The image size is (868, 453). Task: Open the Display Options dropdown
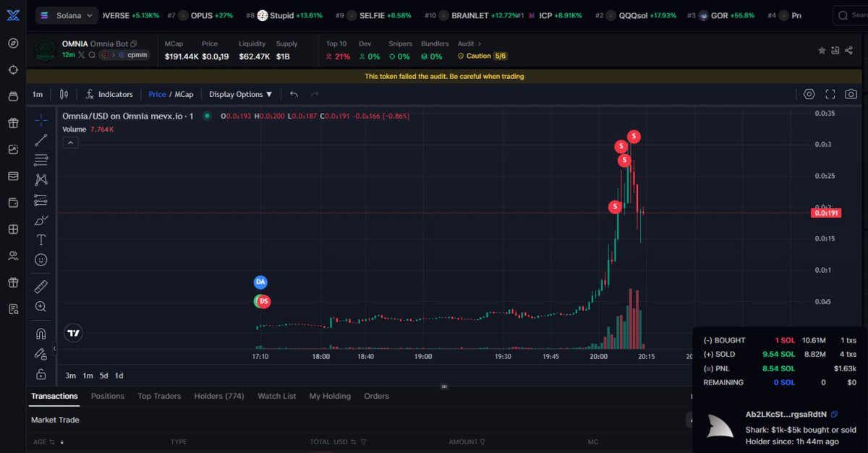pos(241,94)
